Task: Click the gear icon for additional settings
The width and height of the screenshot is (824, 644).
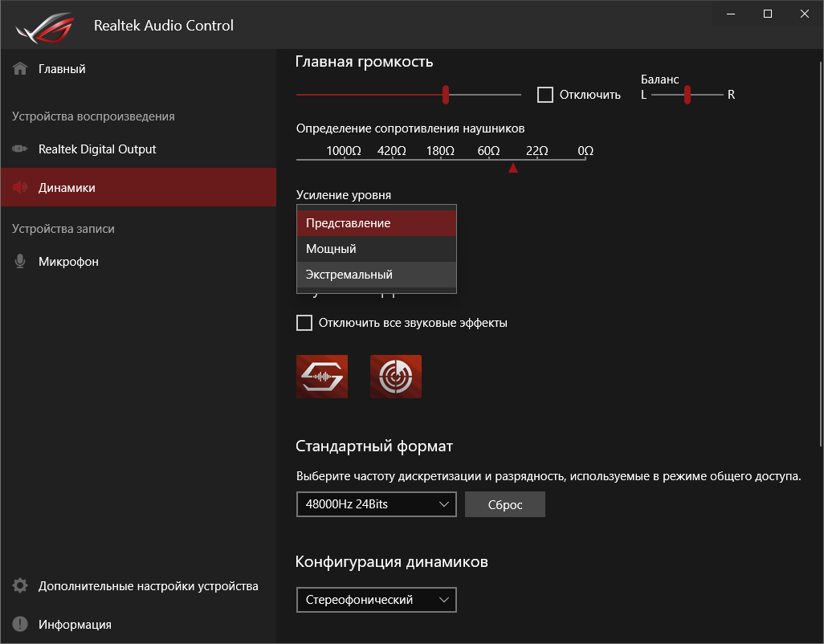Action: (20, 586)
